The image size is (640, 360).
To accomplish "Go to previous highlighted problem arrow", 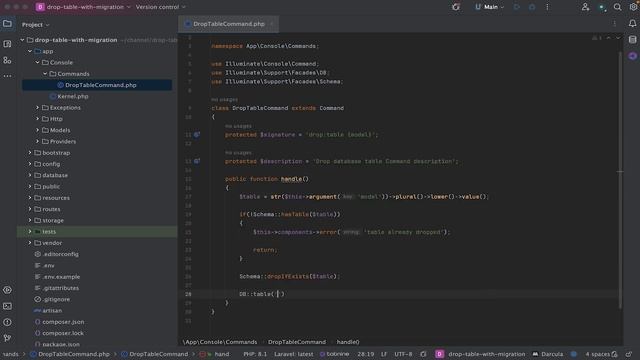I will (609, 38).
